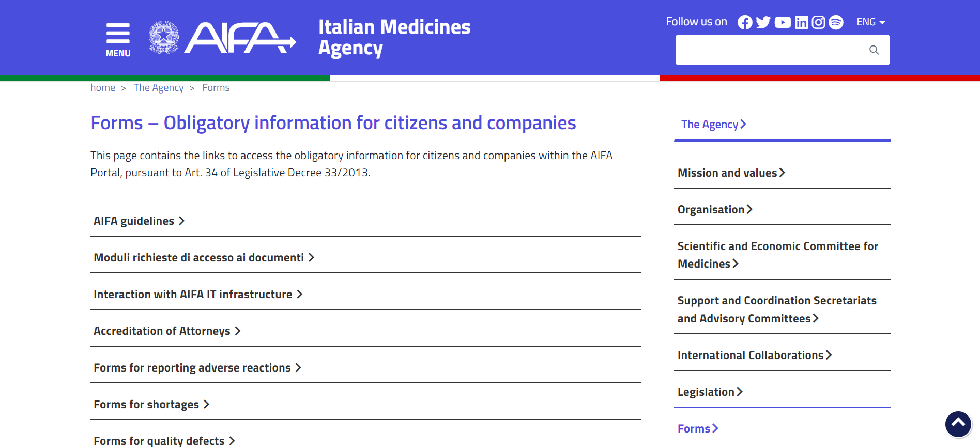The width and height of the screenshot is (980, 447).
Task: Open Scientific and Economic Committee for Medicines
Action: [778, 255]
